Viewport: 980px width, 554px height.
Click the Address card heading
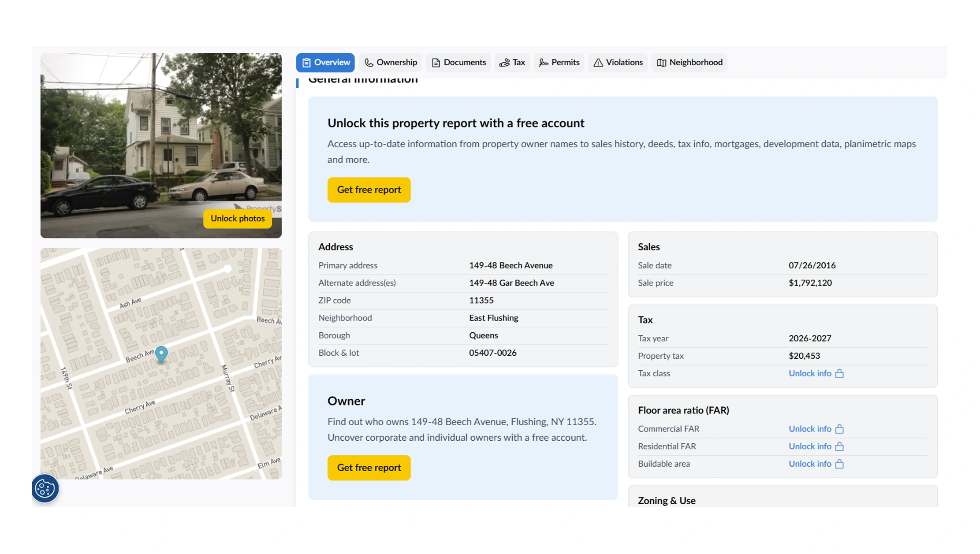[x=335, y=247]
